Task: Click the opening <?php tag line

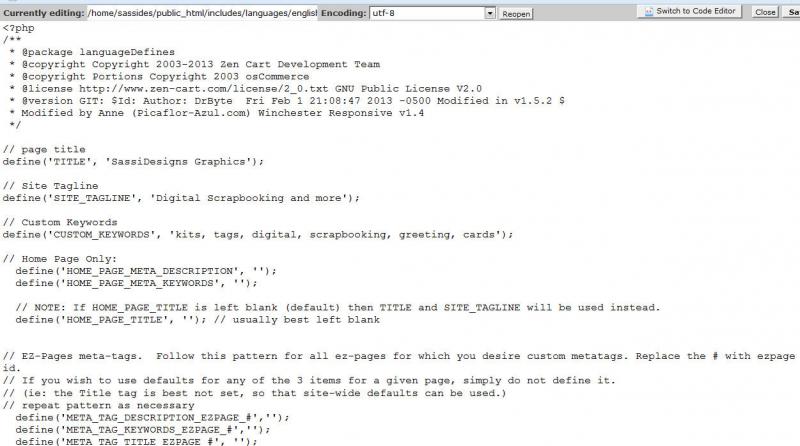Action: click(x=18, y=28)
